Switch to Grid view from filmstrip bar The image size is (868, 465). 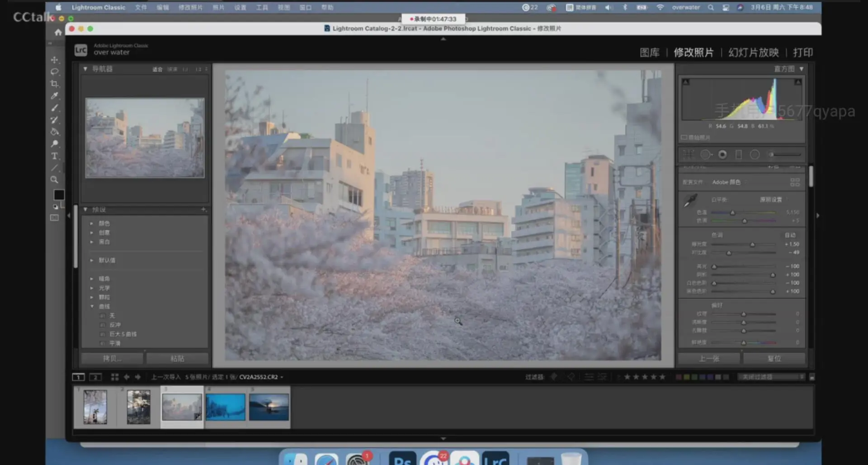(x=115, y=377)
